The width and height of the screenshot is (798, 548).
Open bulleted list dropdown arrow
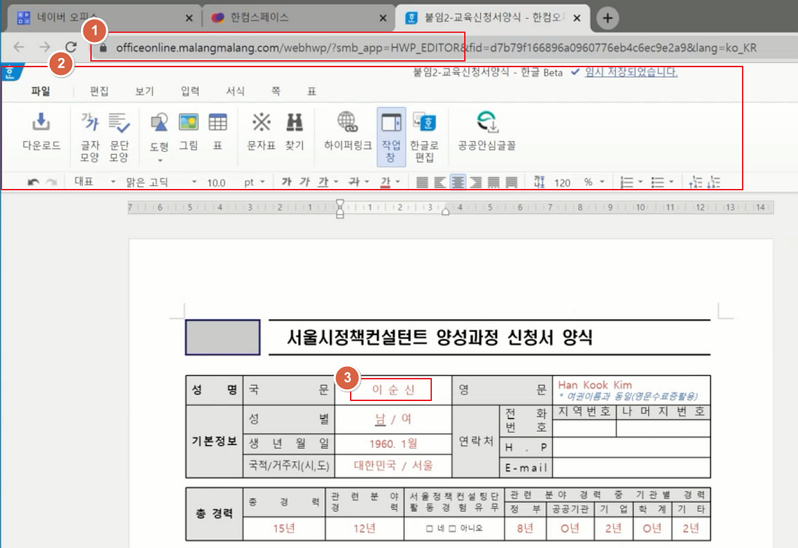coord(671,182)
